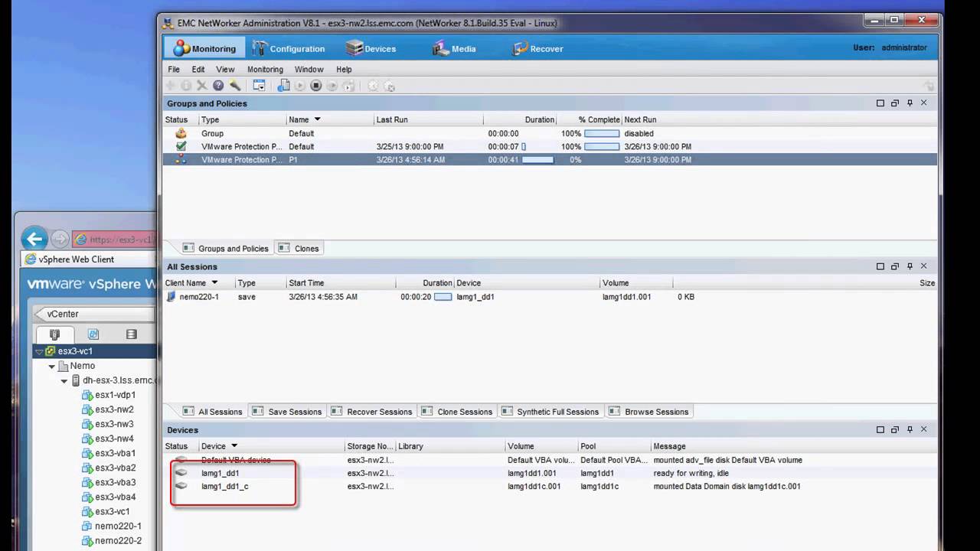Select VMware Protection Policy Default with 3/25/13 run
Screen dimensions: 980x551
click(550, 146)
